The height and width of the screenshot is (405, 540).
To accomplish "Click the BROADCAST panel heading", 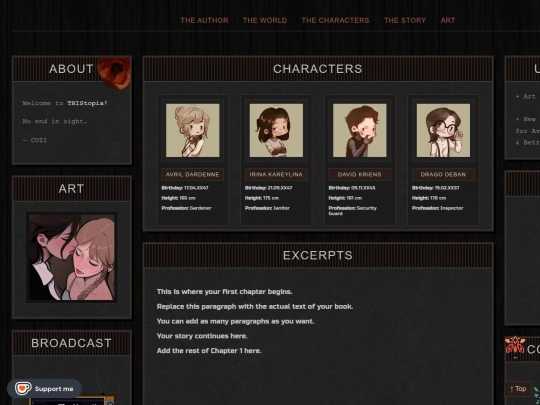I will 71,343.
